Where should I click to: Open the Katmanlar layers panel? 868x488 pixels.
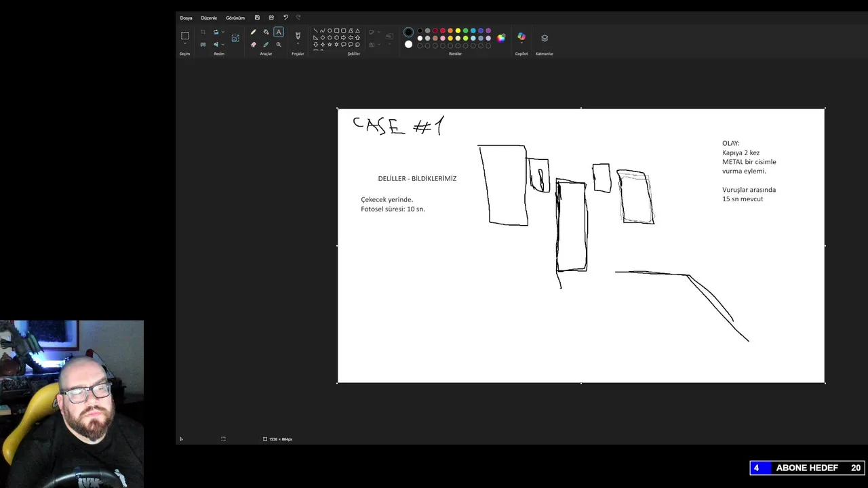pos(545,38)
